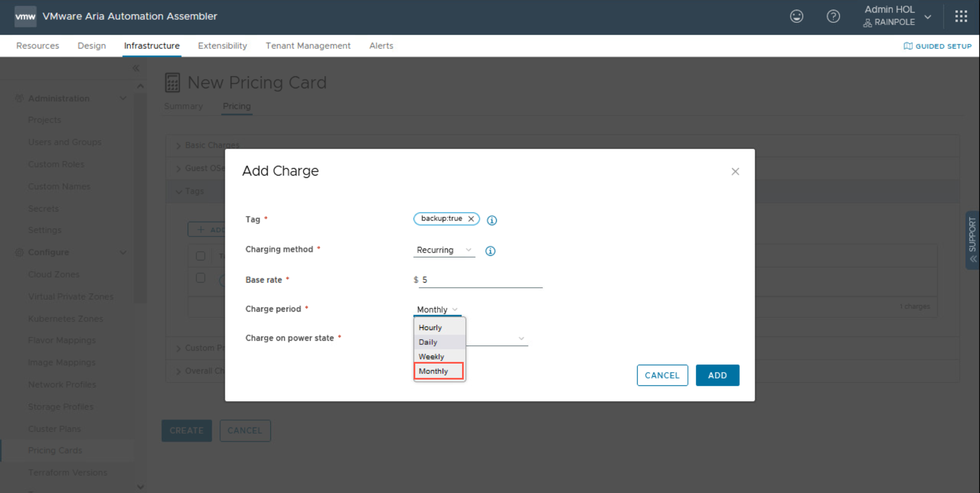980x493 pixels.
Task: Remove the backup:true tag chip
Action: (x=471, y=219)
